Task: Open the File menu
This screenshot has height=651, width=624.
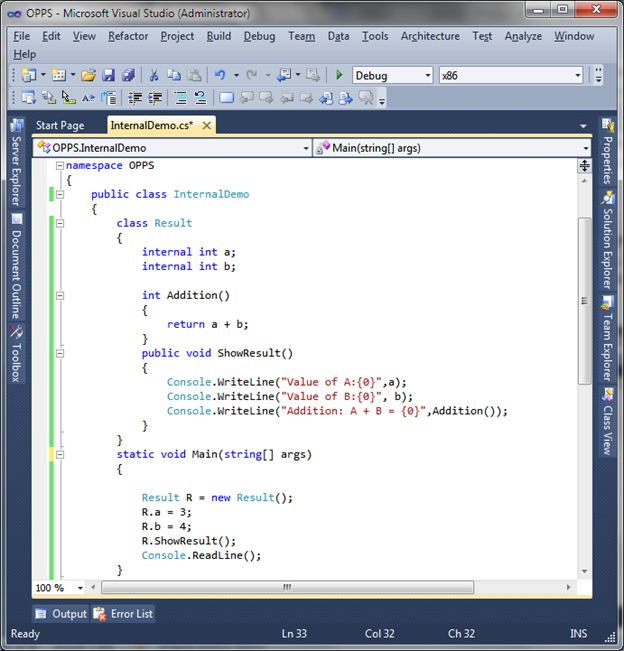Action: 21,36
